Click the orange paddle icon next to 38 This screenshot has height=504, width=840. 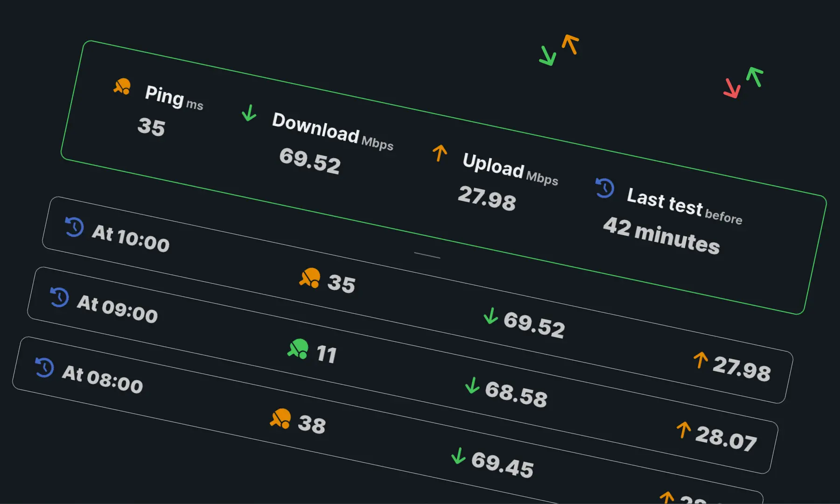pyautogui.click(x=280, y=419)
